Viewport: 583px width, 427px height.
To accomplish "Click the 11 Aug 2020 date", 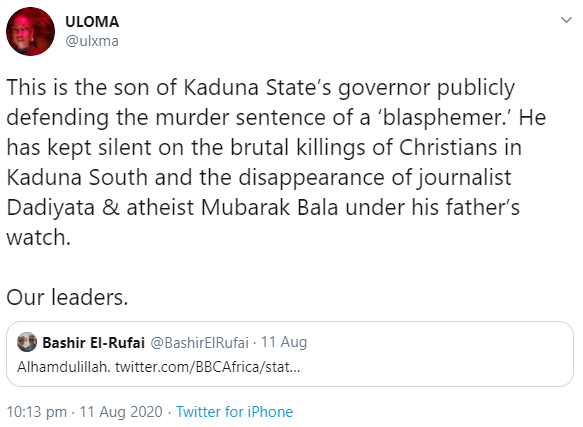I will point(121,412).
